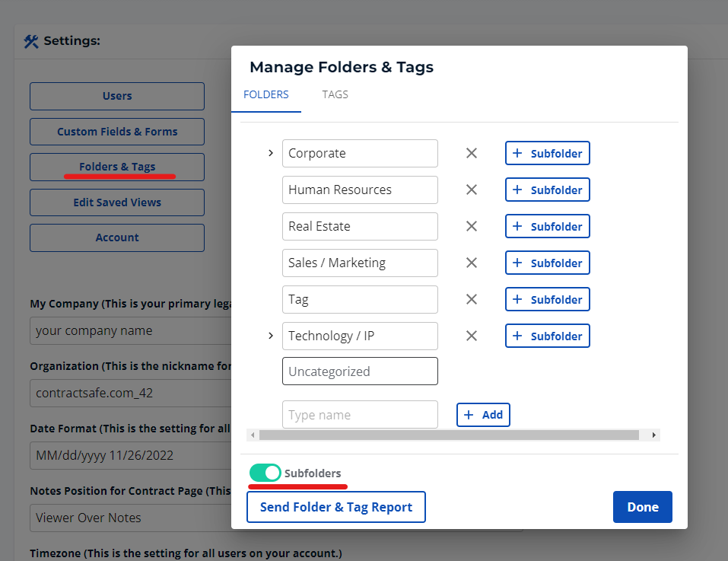Click the Done button

click(x=642, y=507)
